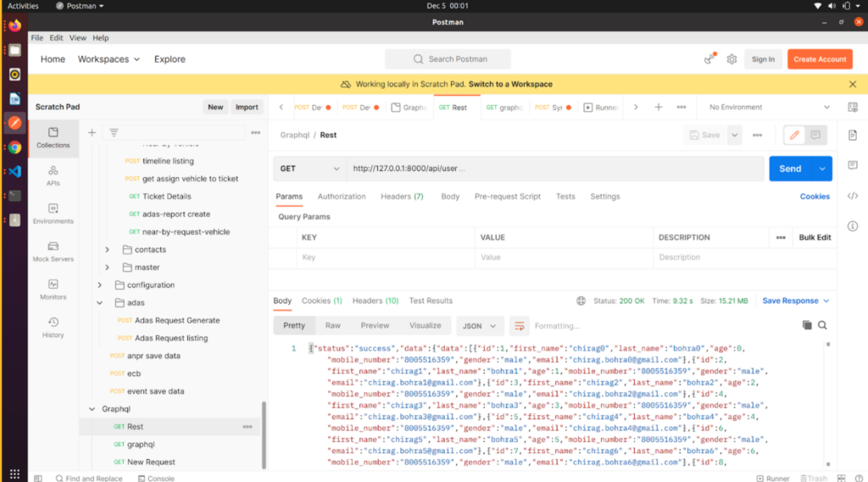Open the No Environment selector
Screen dimensions: 868x482
coord(770,108)
